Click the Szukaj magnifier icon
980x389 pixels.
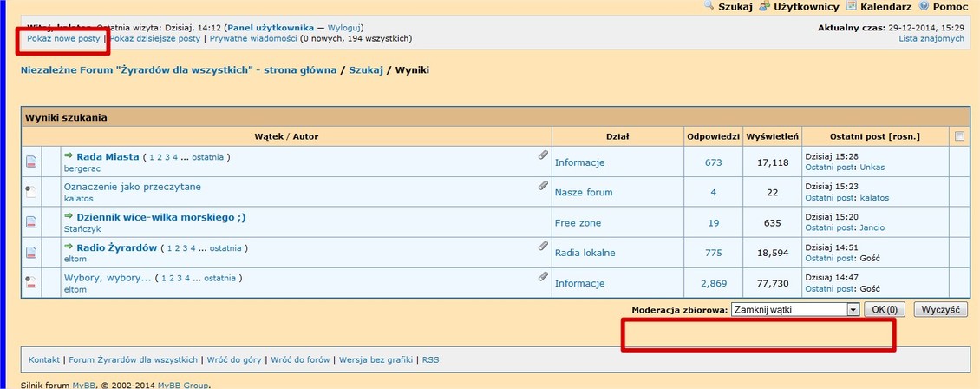point(709,5)
